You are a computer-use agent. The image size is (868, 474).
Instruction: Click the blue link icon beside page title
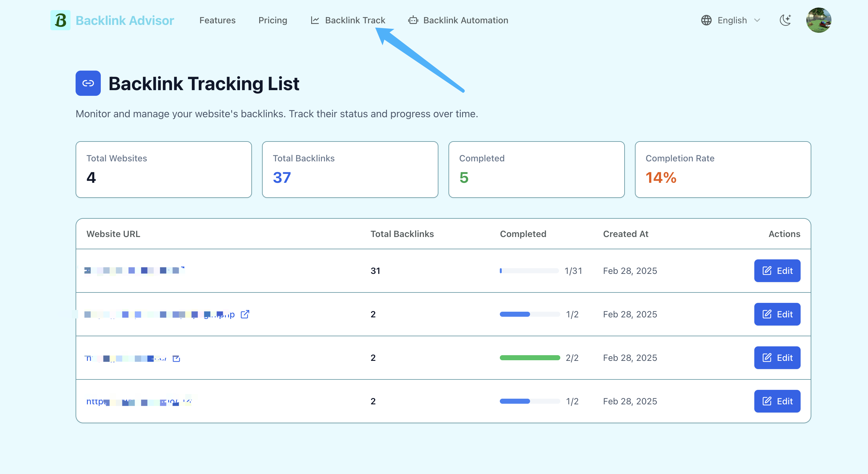click(x=88, y=83)
